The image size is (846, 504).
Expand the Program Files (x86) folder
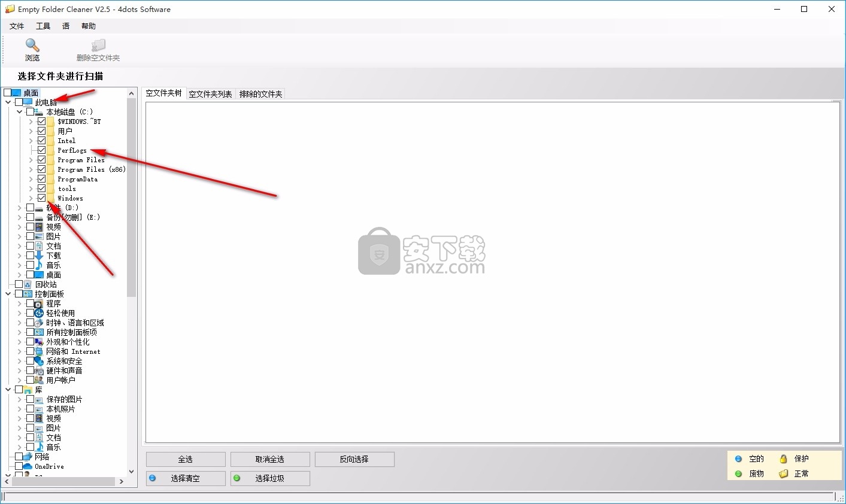click(x=31, y=169)
